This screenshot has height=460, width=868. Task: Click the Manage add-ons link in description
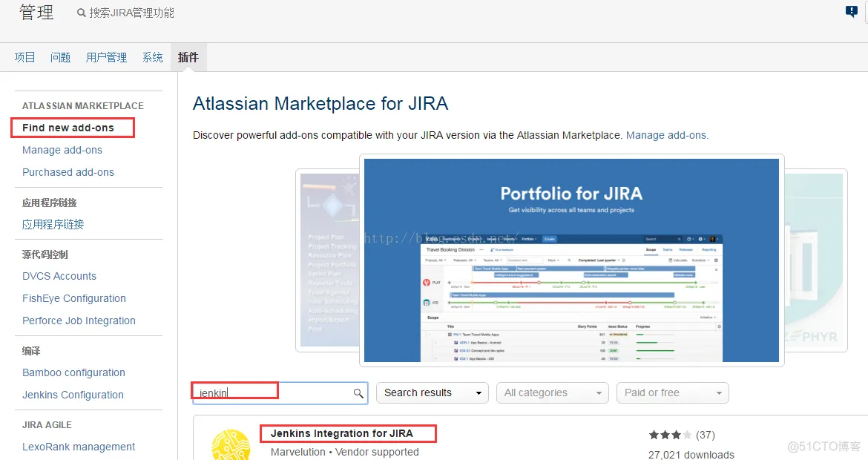pyautogui.click(x=667, y=135)
